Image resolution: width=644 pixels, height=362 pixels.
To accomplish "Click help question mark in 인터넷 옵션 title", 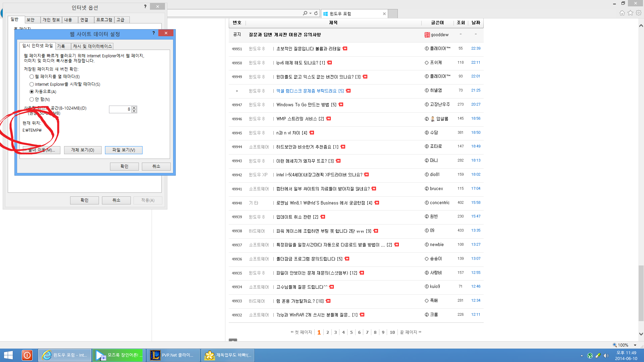I will pos(145,6).
